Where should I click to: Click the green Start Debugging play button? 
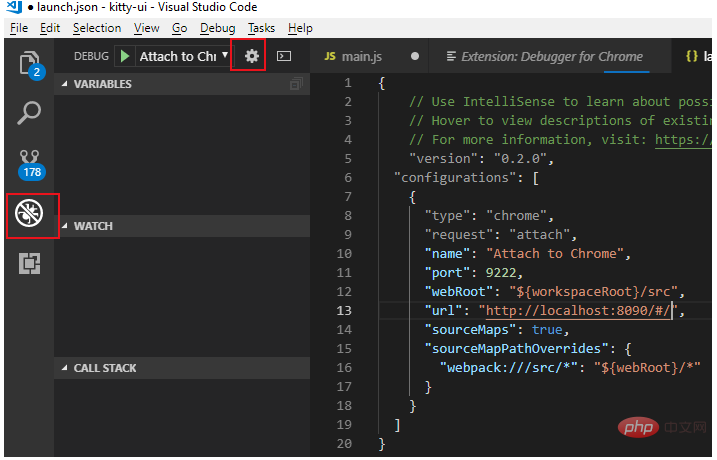(x=125, y=56)
